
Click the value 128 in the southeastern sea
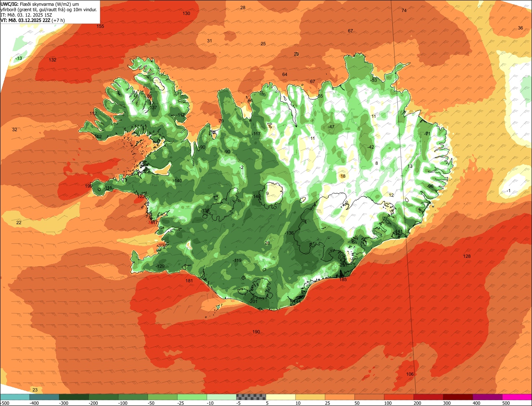point(467,256)
